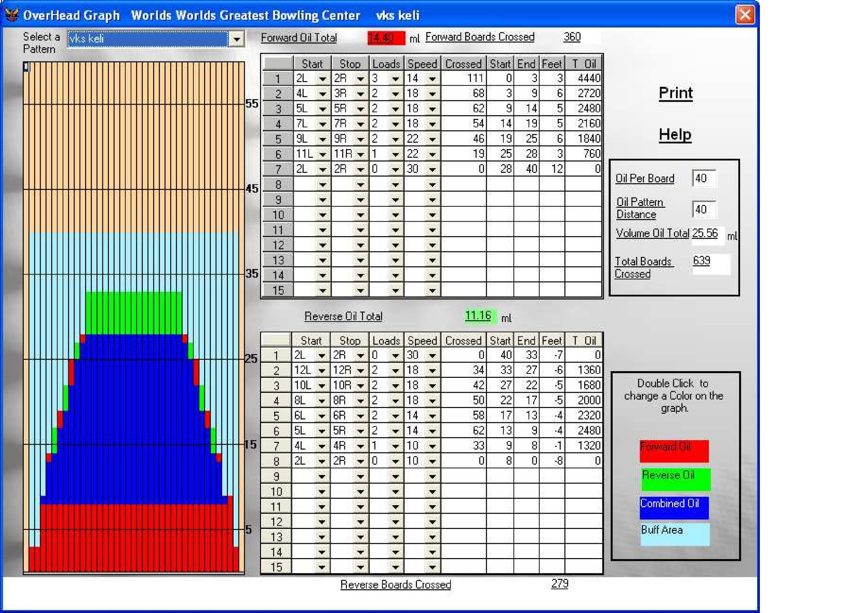The image size is (868, 613).
Task: Select reverse table row 8 header
Action: click(276, 461)
